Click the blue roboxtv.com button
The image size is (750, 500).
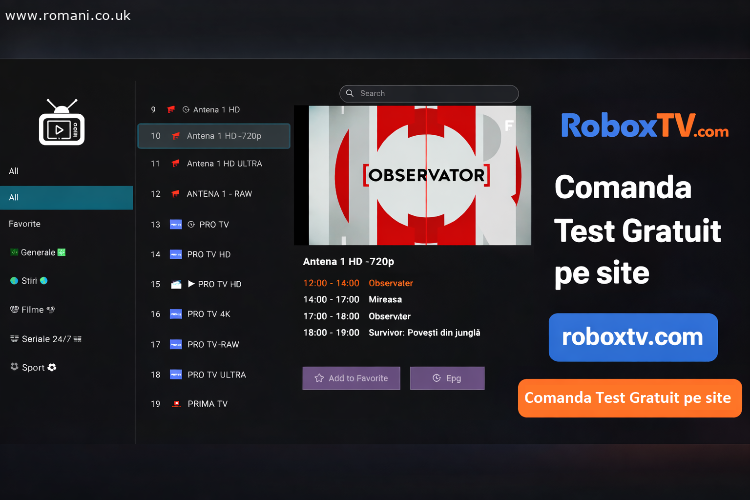tap(633, 337)
